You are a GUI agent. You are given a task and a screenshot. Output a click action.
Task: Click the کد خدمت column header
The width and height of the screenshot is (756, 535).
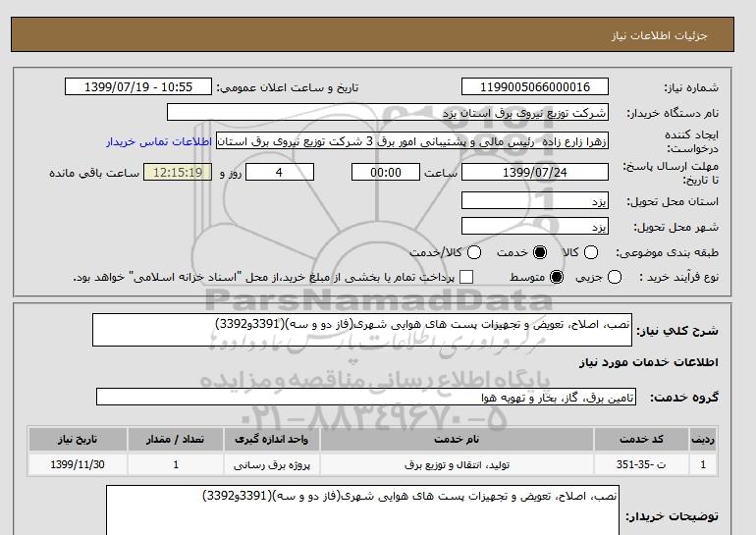[642, 440]
